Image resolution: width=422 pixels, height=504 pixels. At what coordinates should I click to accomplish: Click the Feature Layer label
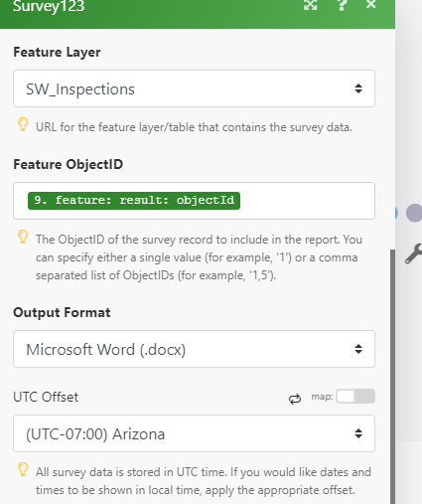pyautogui.click(x=57, y=53)
